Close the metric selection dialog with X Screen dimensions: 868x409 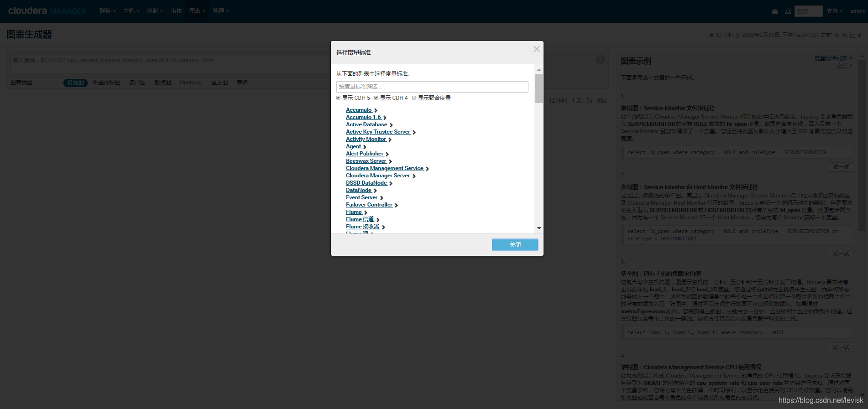pos(537,49)
